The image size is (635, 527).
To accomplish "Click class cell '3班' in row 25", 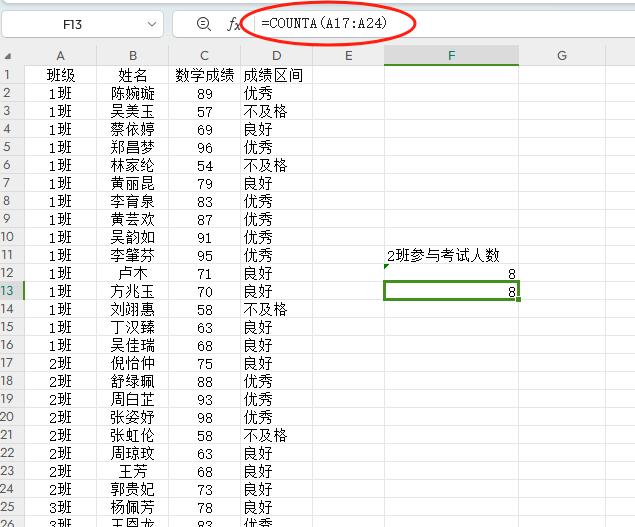I will [x=60, y=507].
